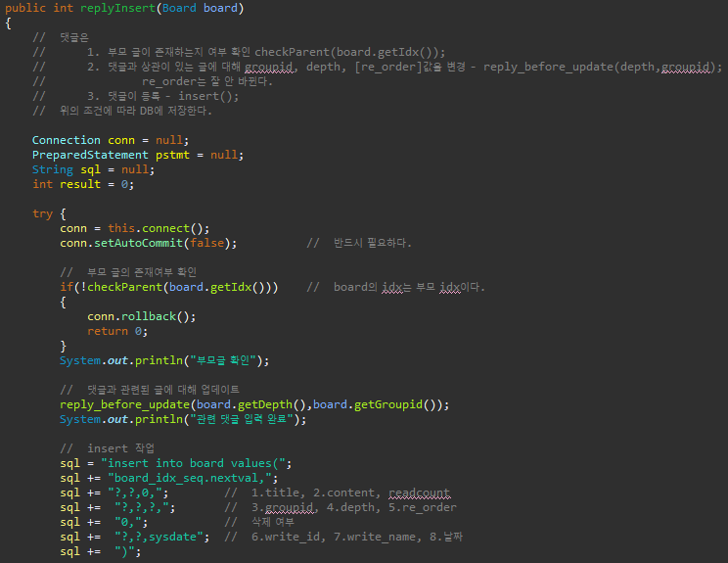728x563 pixels.
Task: Click the 'public' keyword in method signature
Action: tap(25, 9)
